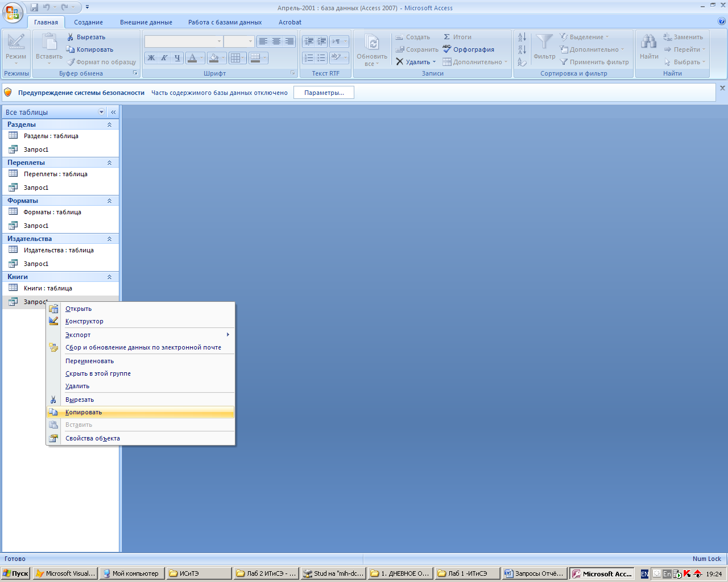Screen dimensions: 728x582
Task: Choose Конструктор in context menu
Action: tap(140, 321)
